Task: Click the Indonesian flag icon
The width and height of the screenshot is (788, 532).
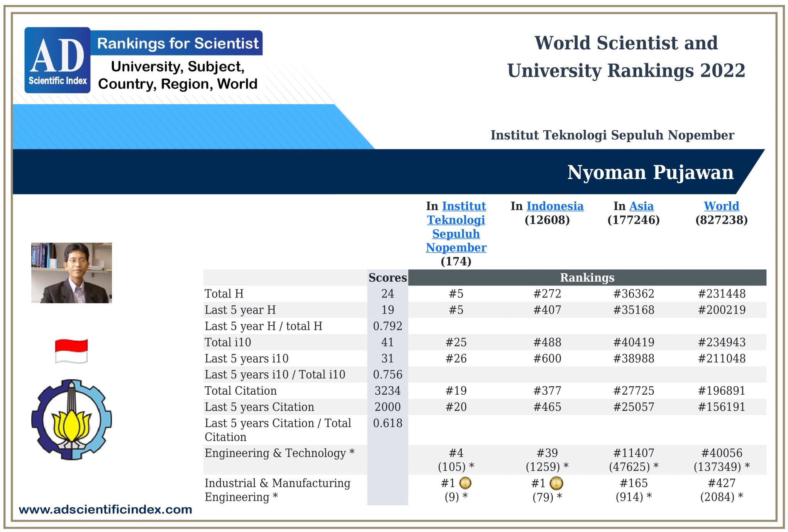Action: pos(71,351)
